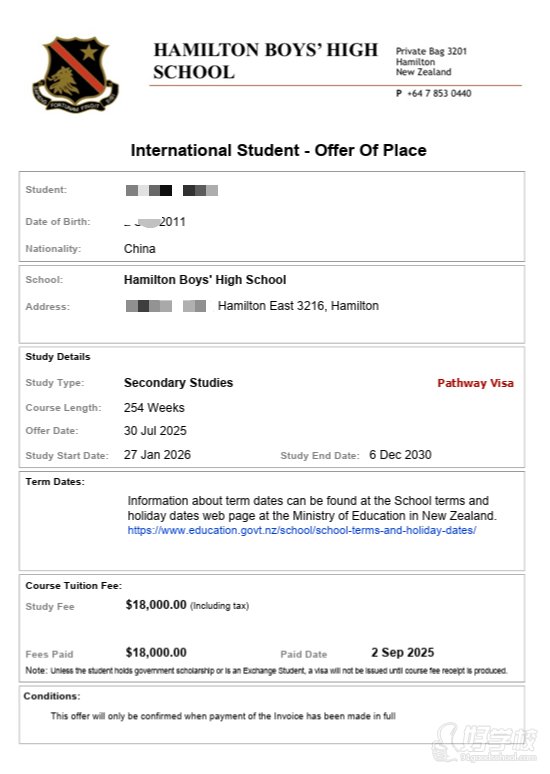Image resolution: width=550 pixels, height=774 pixels.
Task: Select the Nationality value China
Action: 140,249
